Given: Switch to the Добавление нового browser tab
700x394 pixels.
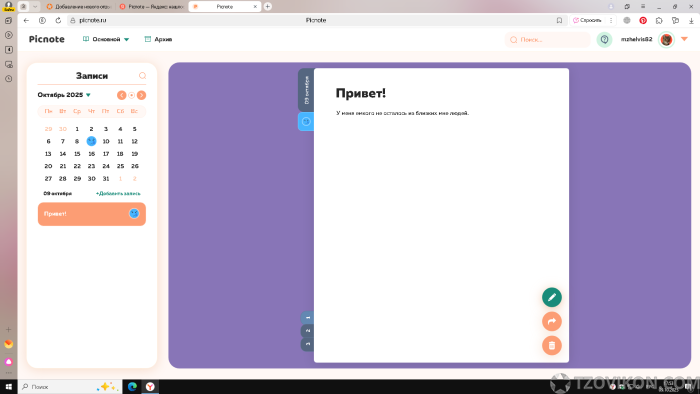Looking at the screenshot, I should (x=78, y=7).
